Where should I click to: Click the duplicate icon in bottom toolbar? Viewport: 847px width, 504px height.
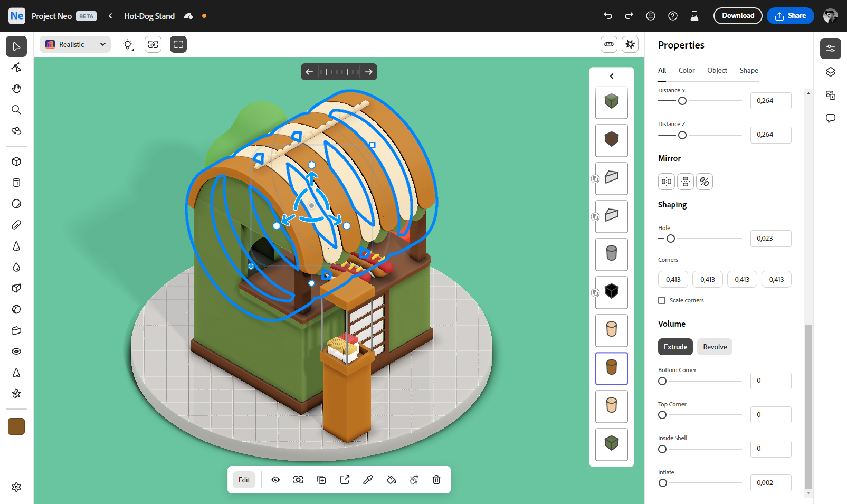(321, 480)
